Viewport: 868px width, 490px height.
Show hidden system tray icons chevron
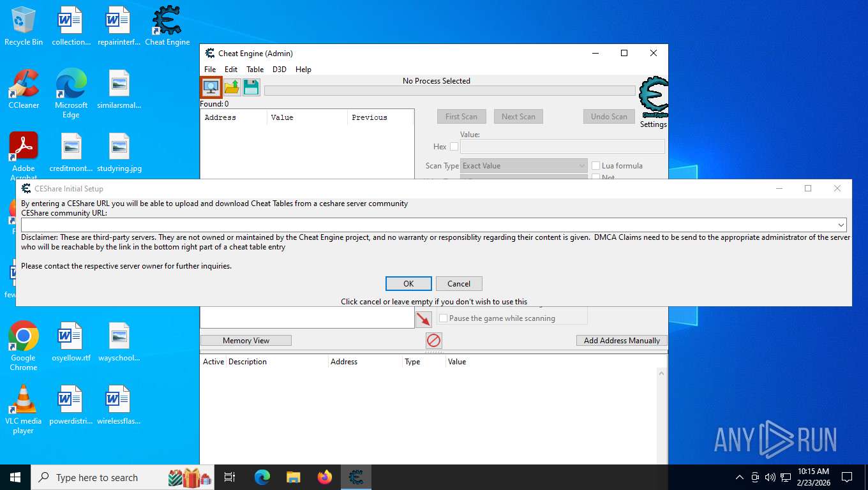tap(739, 477)
